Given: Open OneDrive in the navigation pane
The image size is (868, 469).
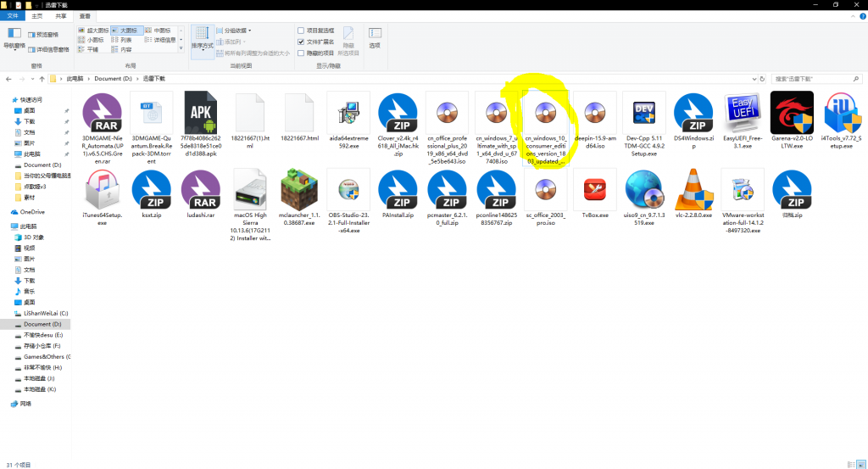Looking at the screenshot, I should 32,212.
